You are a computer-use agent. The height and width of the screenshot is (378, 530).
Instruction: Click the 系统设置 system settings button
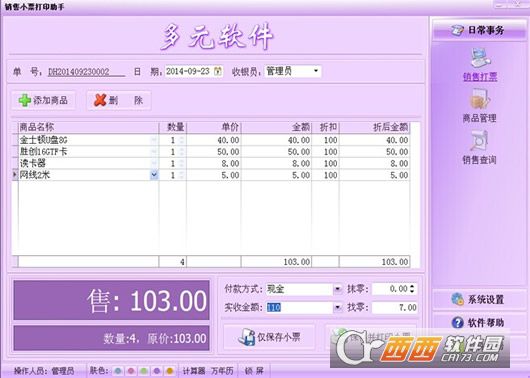tap(478, 299)
